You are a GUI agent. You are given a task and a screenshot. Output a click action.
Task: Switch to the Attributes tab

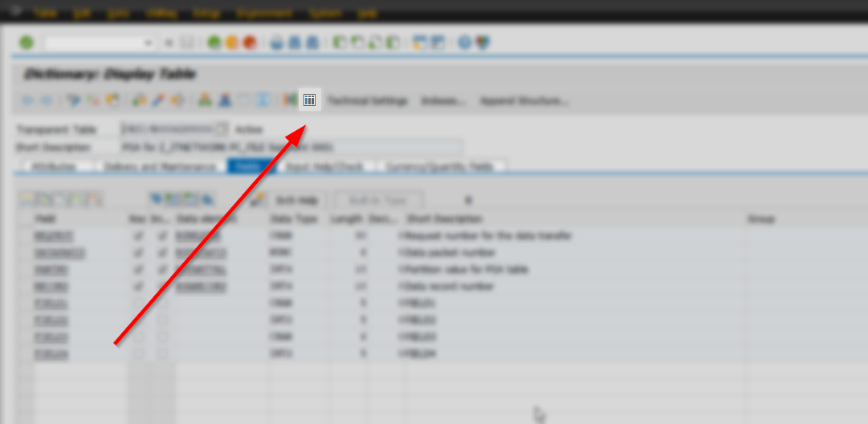[55, 166]
